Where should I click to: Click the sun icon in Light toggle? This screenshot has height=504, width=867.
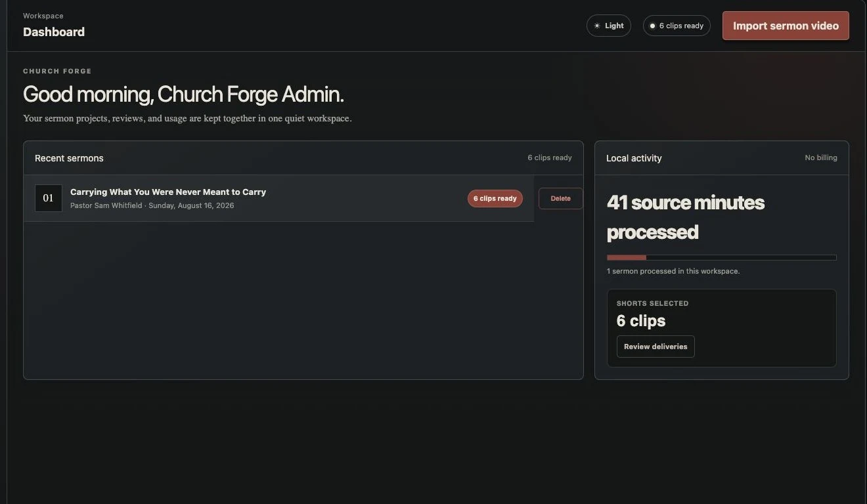pyautogui.click(x=597, y=26)
